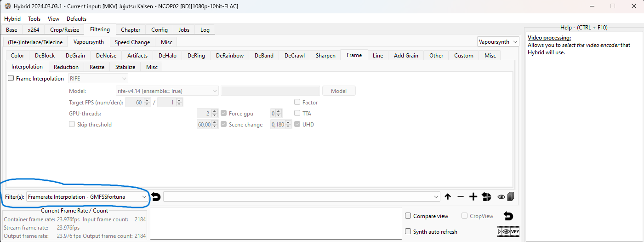
Task: Click the empty text area beside frame rate info
Action: (x=276, y=224)
